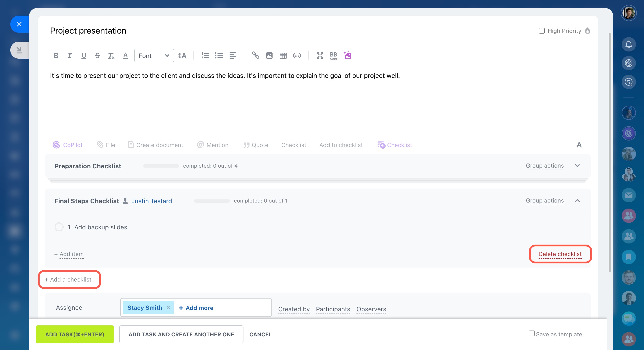The width and height of the screenshot is (644, 350).
Task: Expand editor to fullscreen
Action: tap(320, 55)
